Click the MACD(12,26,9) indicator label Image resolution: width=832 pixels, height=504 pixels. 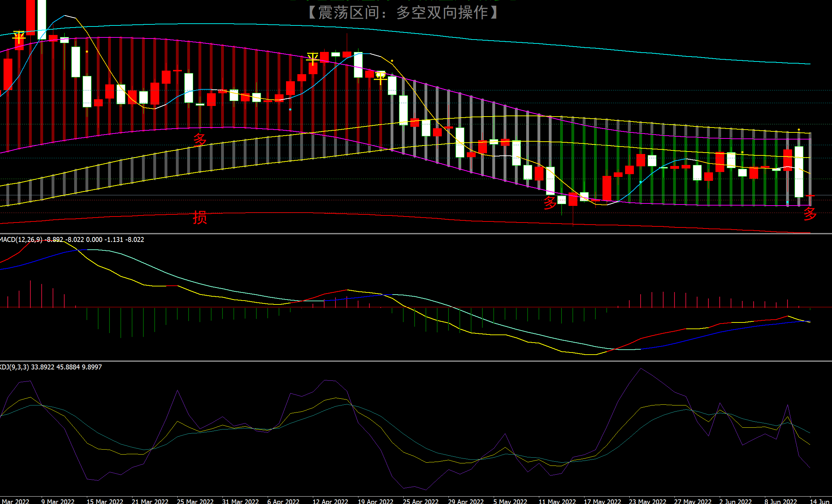coord(21,239)
